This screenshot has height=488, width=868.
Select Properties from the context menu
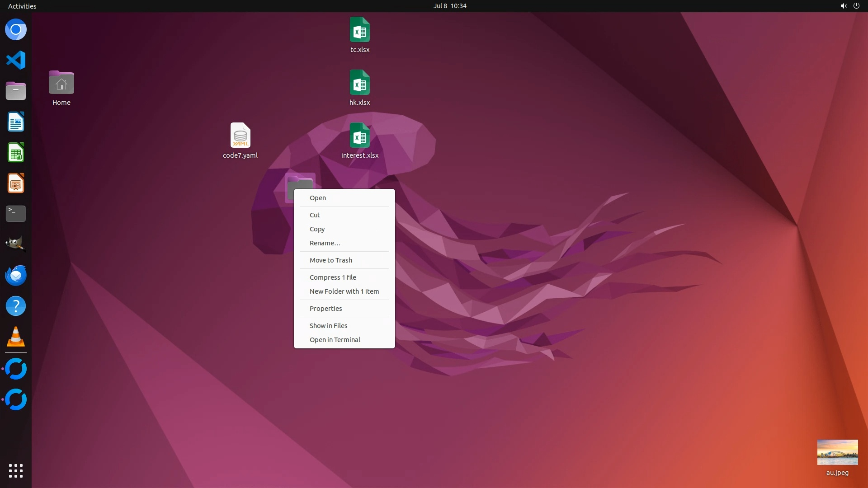coord(325,309)
